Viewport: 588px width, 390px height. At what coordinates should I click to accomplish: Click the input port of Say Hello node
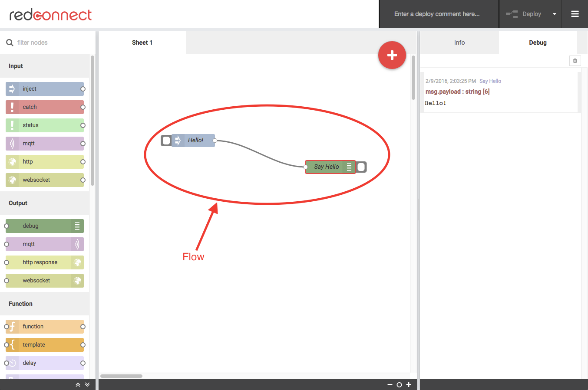[306, 167]
